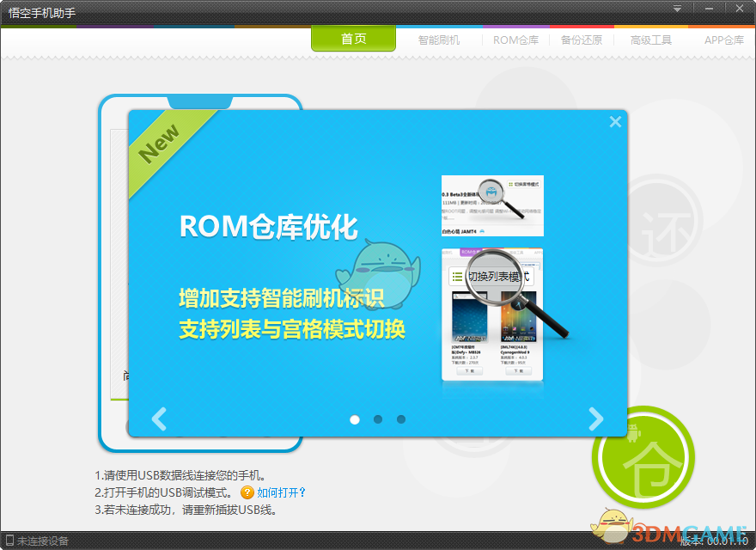Minimize the 悟空手机助手 window

coord(710,9)
